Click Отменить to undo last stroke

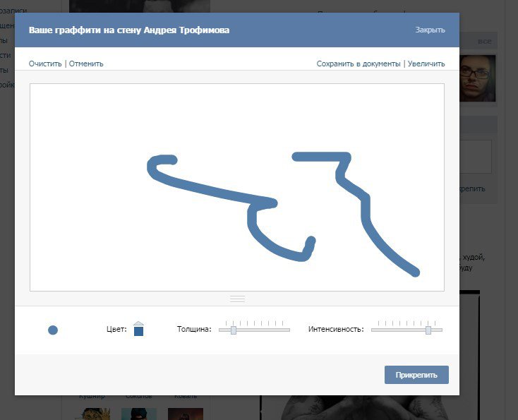tap(86, 64)
